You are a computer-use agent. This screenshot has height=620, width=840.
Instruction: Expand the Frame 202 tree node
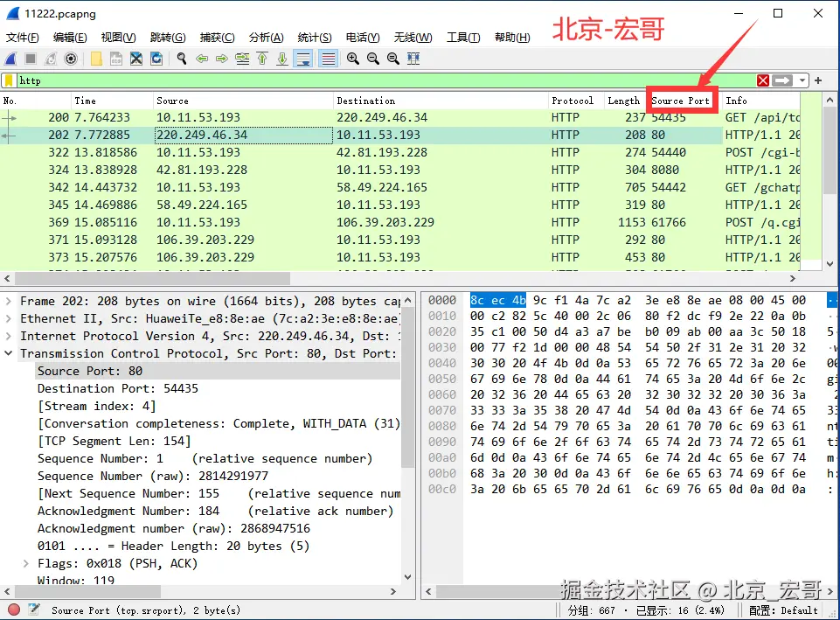tap(9, 301)
